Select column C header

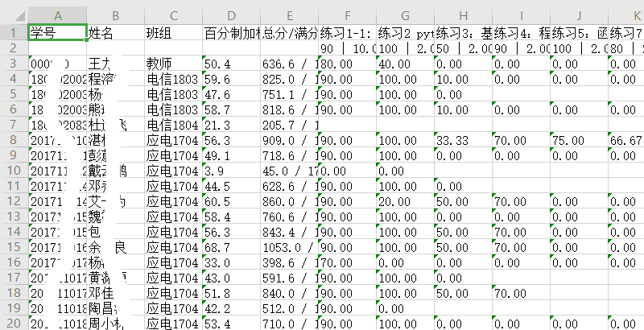(173, 16)
